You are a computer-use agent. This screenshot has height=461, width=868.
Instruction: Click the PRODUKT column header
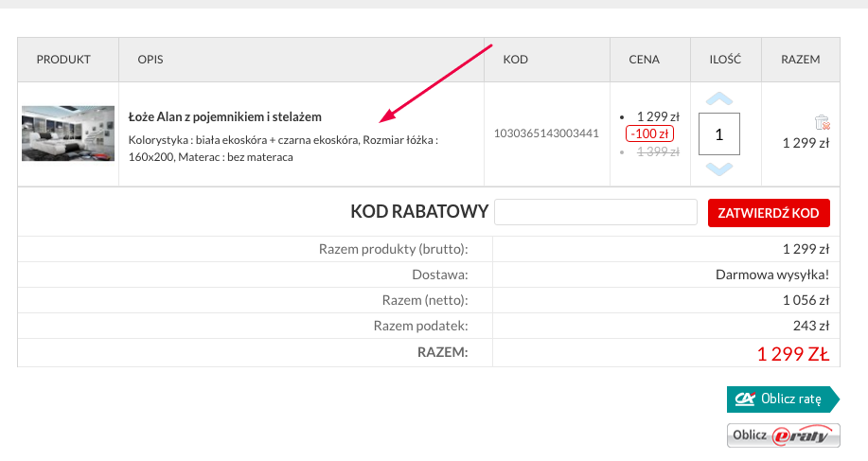63,60
